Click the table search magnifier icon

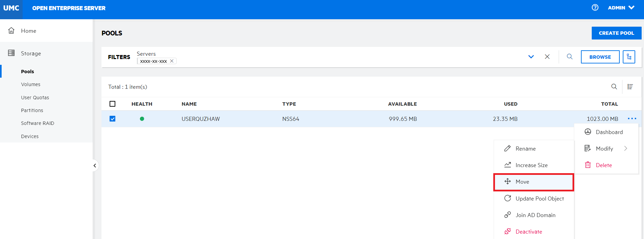[x=614, y=87]
